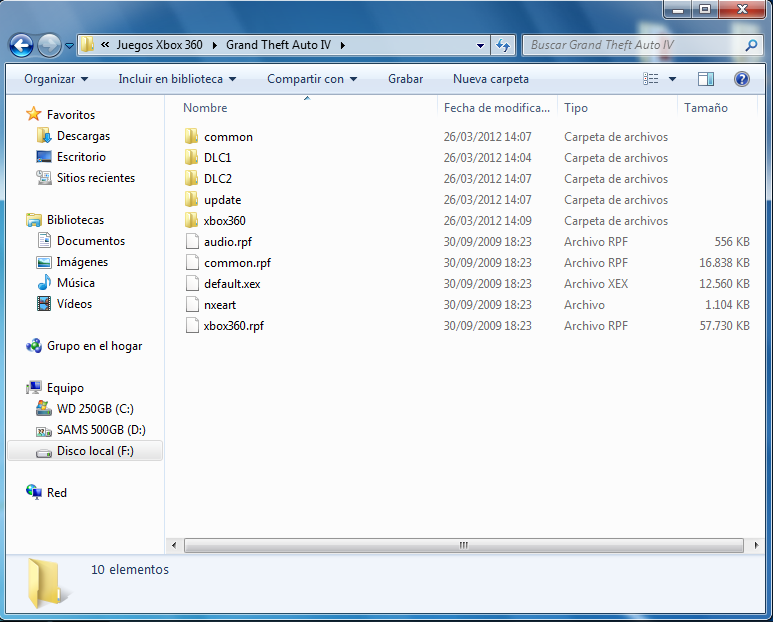This screenshot has width=773, height=622.
Task: Select Disco local (F:) drive
Action: [x=85, y=451]
